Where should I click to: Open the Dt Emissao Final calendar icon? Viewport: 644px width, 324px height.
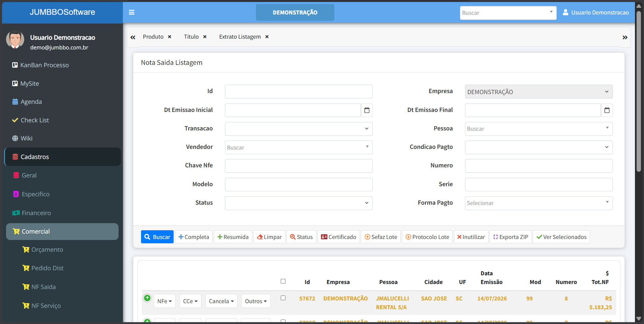point(607,110)
